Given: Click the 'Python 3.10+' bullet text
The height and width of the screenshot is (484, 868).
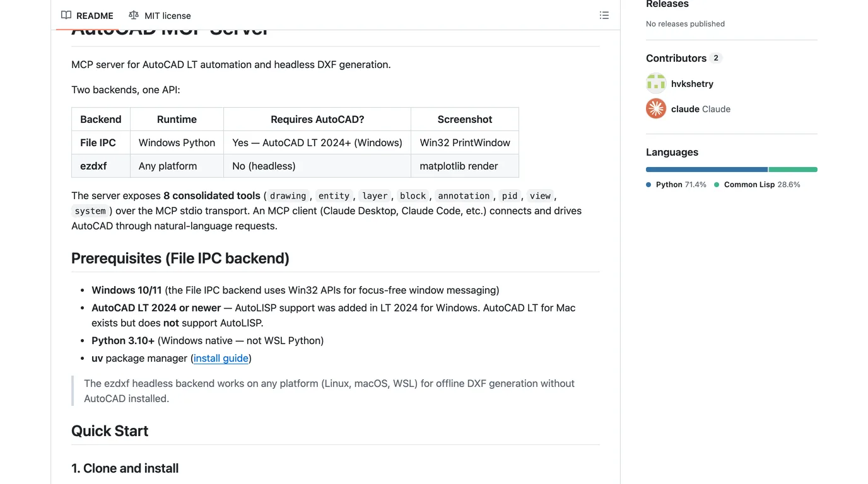Looking at the screenshot, I should [123, 340].
